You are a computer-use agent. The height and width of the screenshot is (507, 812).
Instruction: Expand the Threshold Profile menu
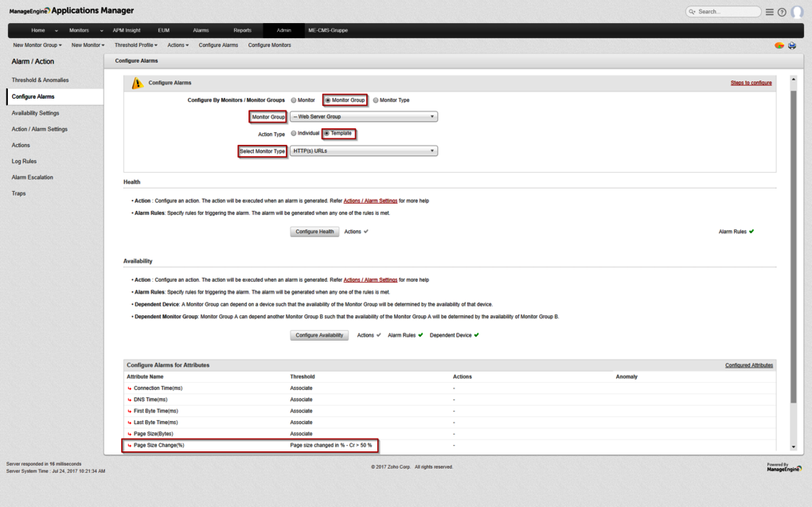point(135,45)
